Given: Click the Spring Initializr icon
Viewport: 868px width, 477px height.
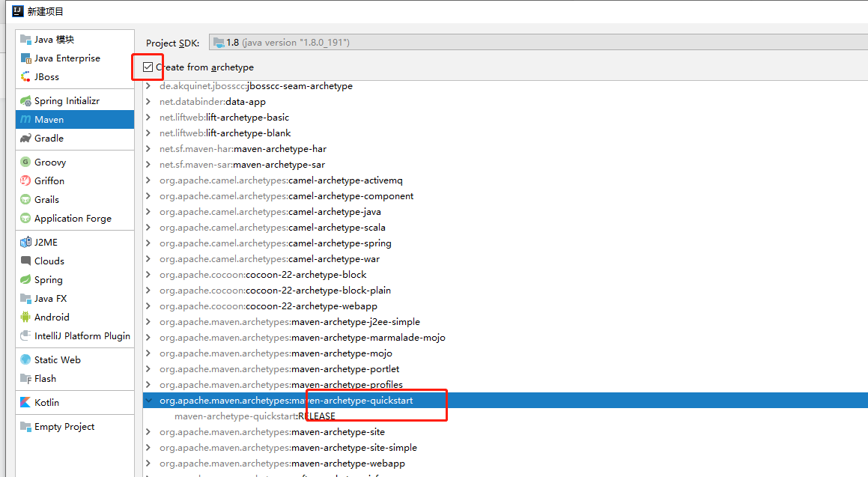Looking at the screenshot, I should pos(25,100).
